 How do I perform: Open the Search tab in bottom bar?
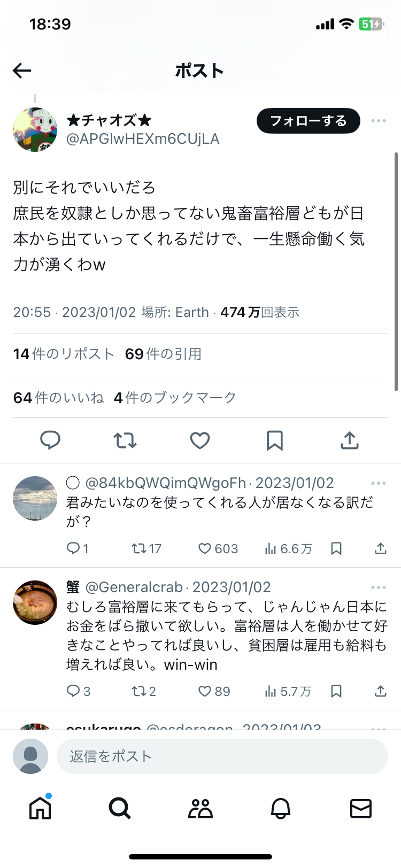pyautogui.click(x=120, y=808)
